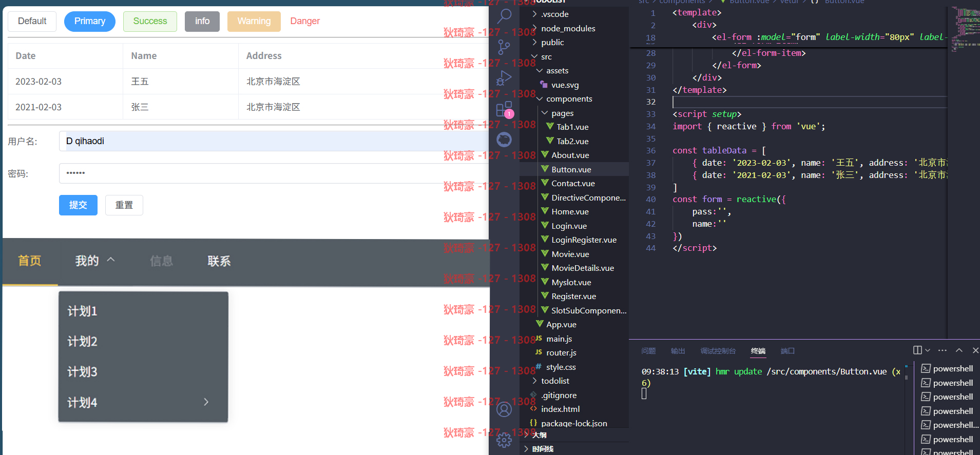Submit the form with 提交 button
Viewport: 980px width, 455px height.
click(x=78, y=205)
